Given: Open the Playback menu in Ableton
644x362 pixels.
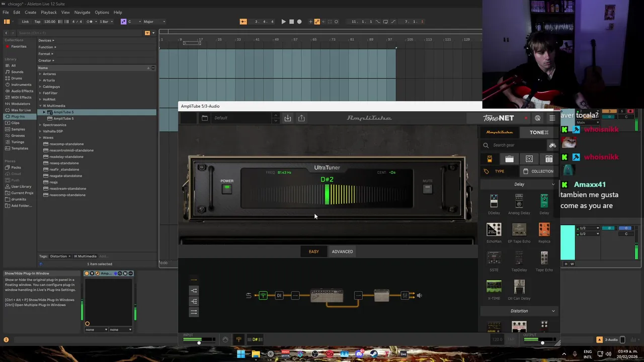Looking at the screenshot, I should [x=48, y=12].
